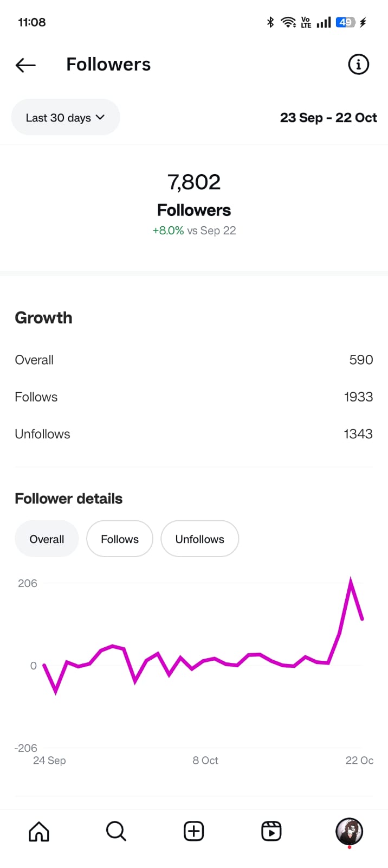This screenshot has width=388, height=868.
Task: Go to Home feed icon
Action: coord(39,831)
